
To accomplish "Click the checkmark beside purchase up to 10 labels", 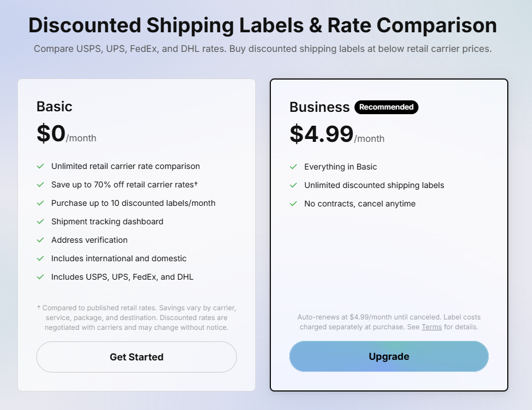I will [40, 203].
